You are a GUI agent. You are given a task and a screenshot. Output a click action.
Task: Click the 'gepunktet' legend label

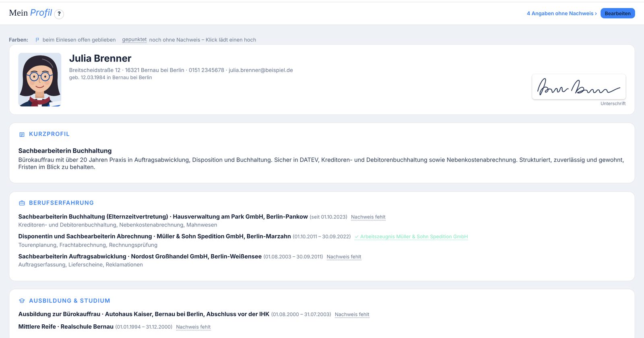134,39
